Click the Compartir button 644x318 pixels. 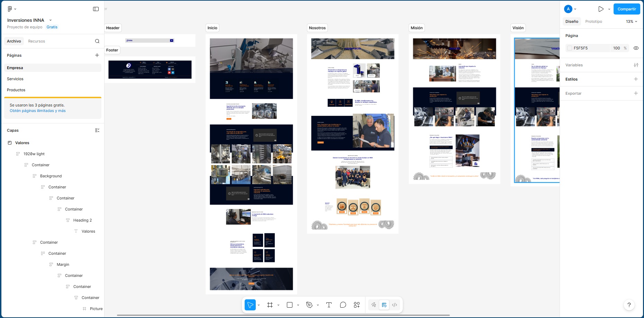[627, 9]
